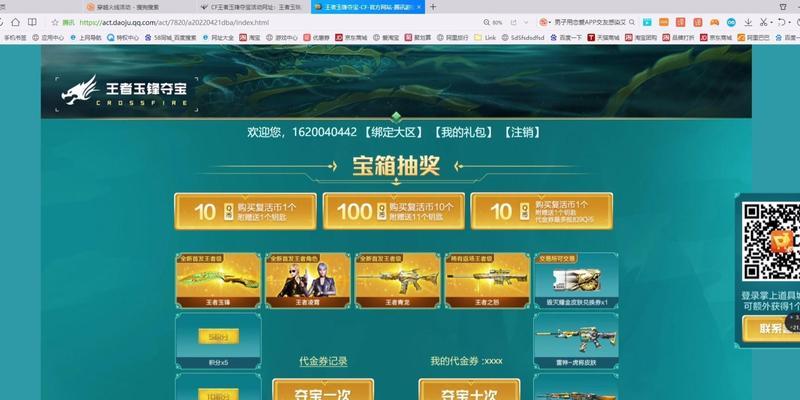Click the undo closed tab icon
Image resolution: width=800 pixels, height=400 pixels.
pyautogui.click(x=781, y=22)
